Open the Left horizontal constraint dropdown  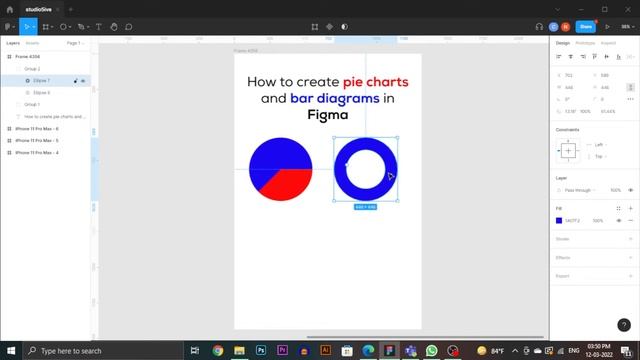click(600, 145)
